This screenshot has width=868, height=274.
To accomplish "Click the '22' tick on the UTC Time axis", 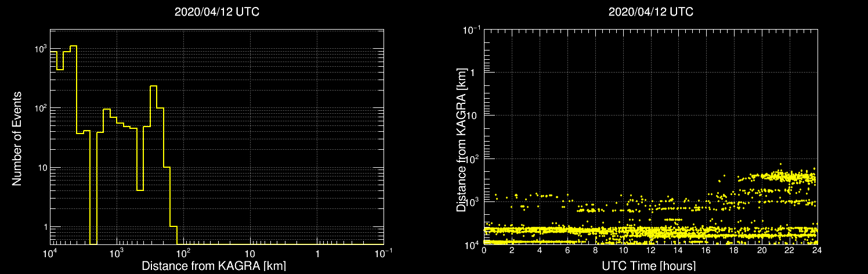I will click(x=790, y=250).
